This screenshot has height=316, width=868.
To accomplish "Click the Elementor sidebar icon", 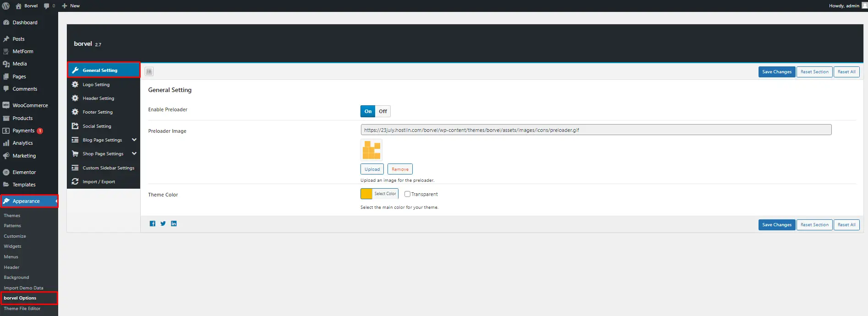I will 6,172.
